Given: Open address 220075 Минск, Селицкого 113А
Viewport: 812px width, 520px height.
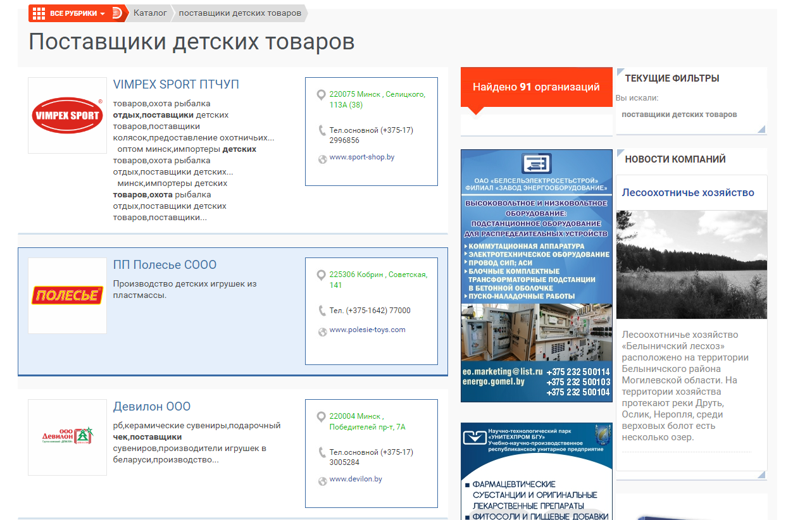Looking at the screenshot, I should [x=377, y=99].
